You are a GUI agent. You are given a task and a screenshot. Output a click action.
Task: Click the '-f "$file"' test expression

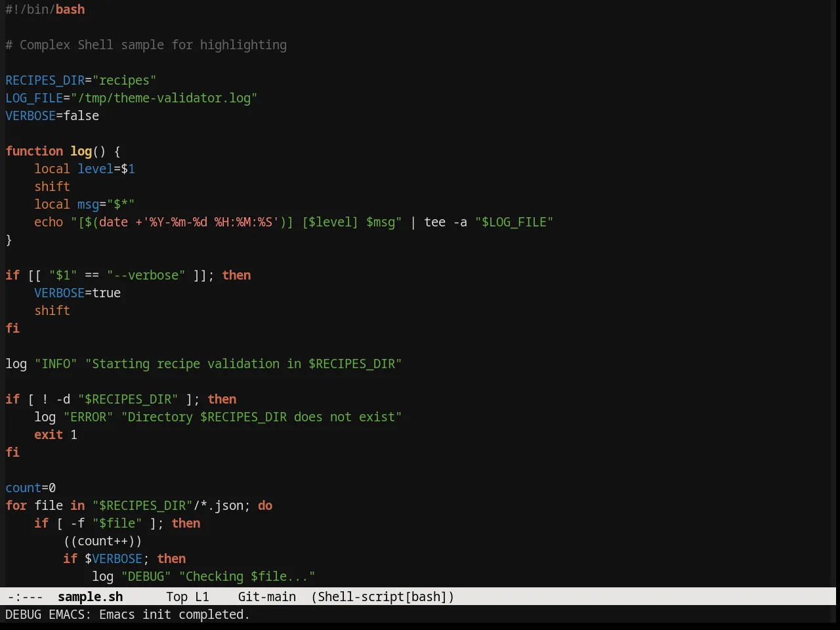point(106,523)
